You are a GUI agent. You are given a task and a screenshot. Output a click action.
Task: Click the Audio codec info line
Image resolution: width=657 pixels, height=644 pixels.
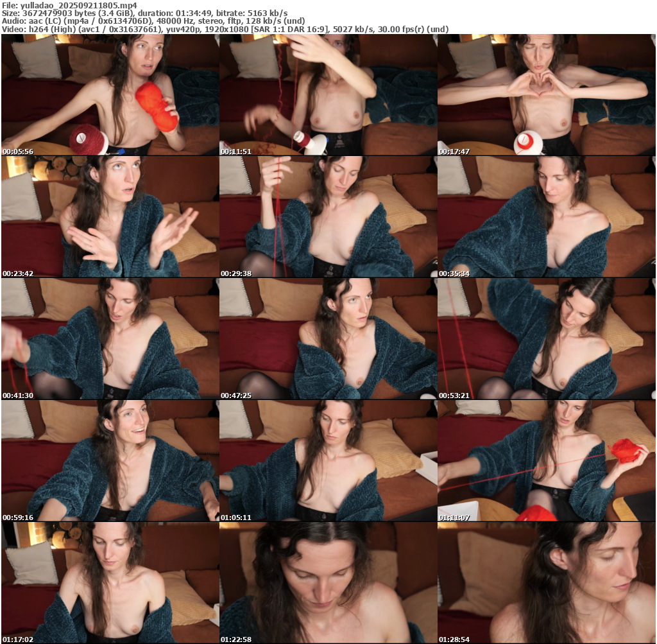[153, 21]
